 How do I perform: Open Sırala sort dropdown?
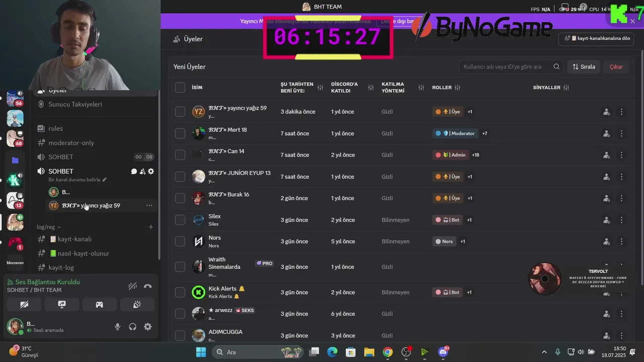[584, 67]
